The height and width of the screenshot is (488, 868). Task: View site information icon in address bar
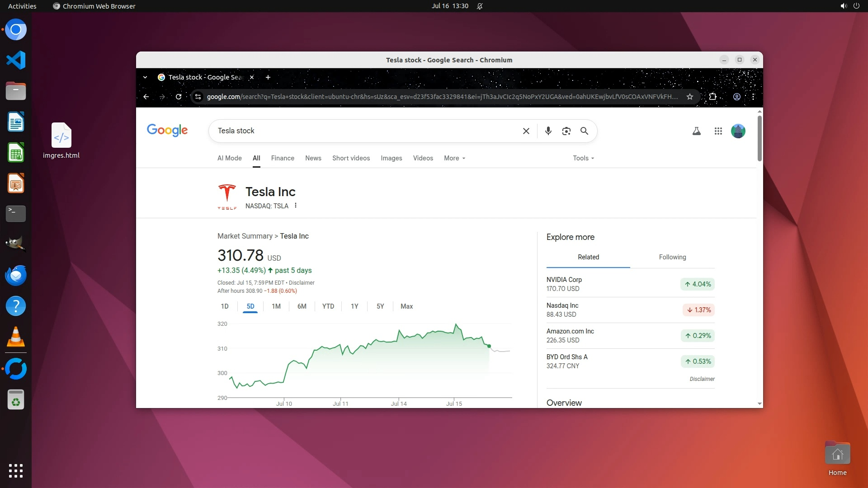coord(198,97)
